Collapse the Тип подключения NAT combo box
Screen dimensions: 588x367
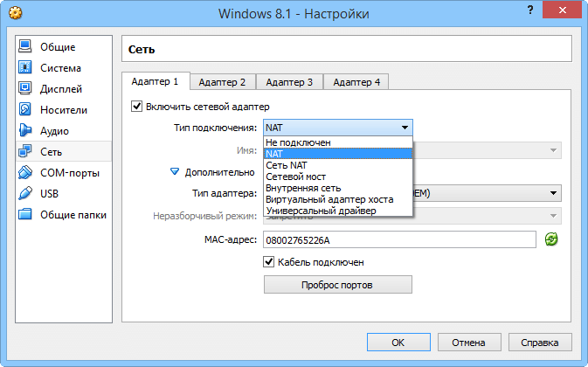tap(338, 128)
